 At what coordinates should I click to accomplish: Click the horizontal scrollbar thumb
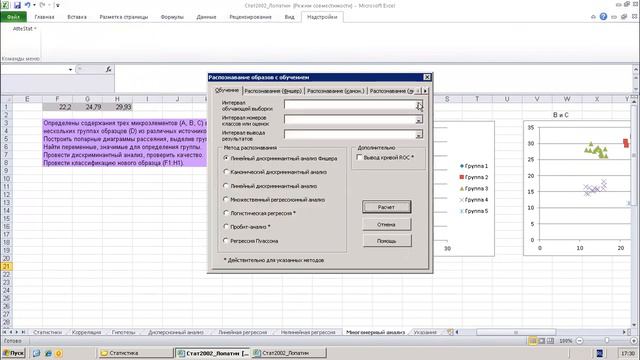click(516, 332)
